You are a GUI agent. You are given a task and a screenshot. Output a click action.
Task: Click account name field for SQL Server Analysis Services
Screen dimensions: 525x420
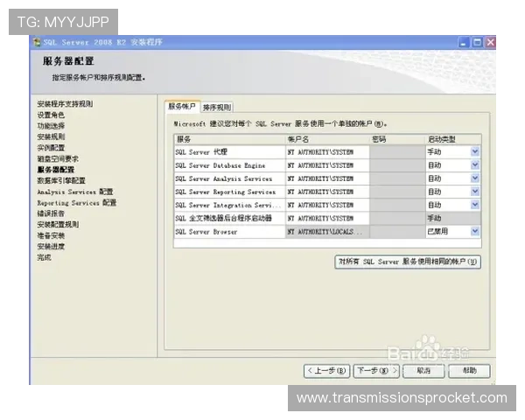pyautogui.click(x=327, y=178)
